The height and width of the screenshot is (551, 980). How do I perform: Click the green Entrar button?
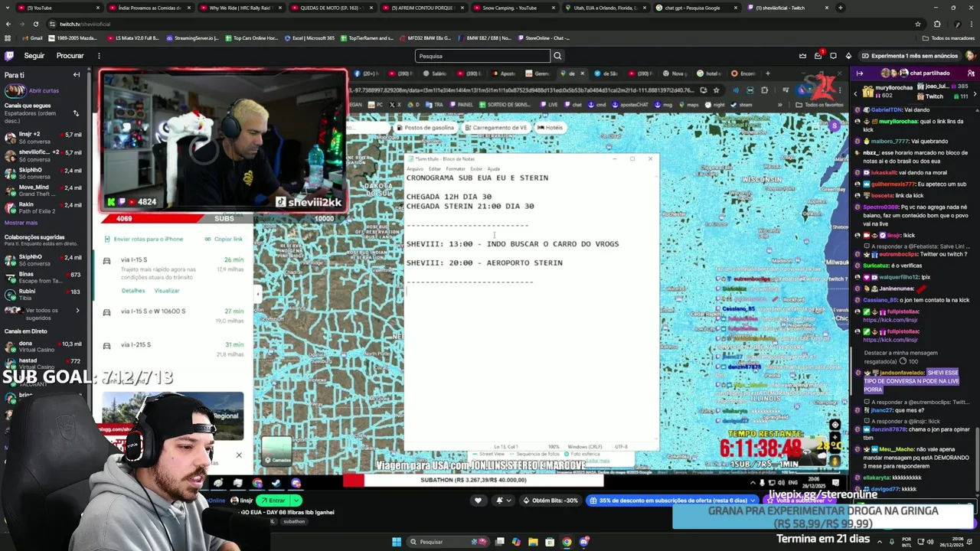coord(272,500)
